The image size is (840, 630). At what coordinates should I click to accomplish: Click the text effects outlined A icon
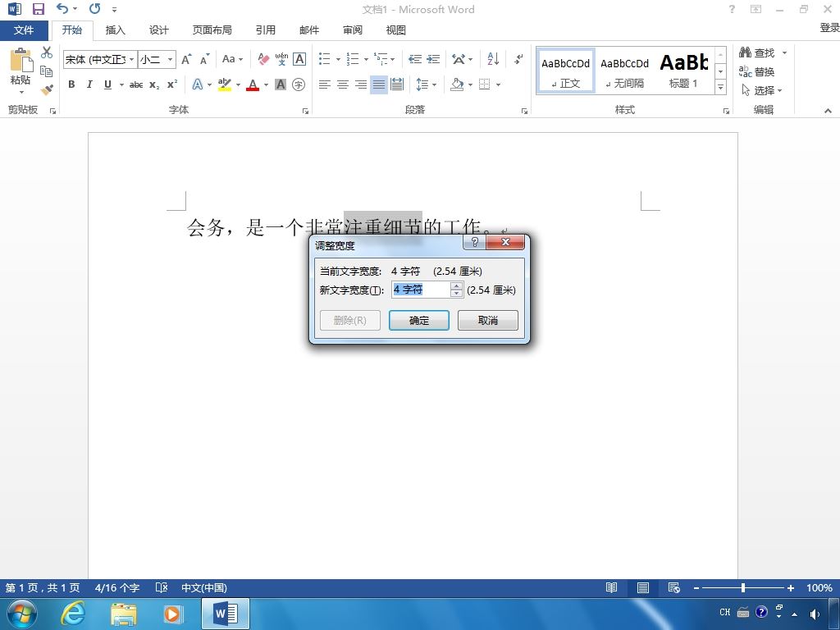pos(198,84)
